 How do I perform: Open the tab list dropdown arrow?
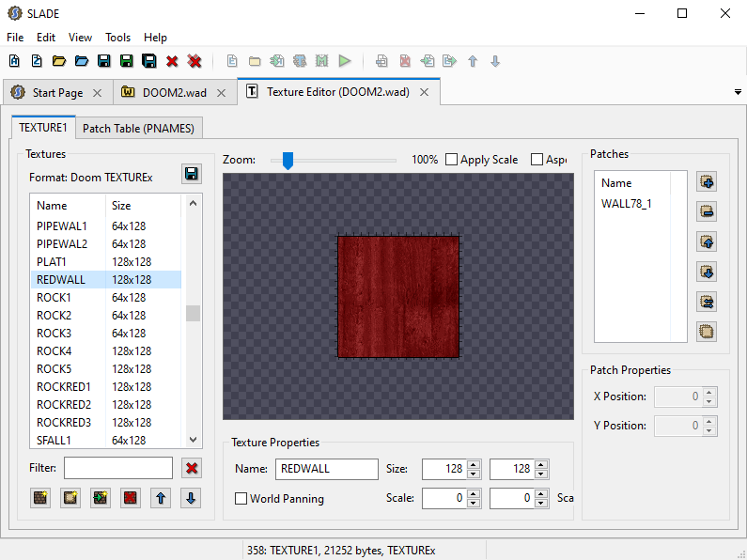pyautogui.click(x=737, y=92)
